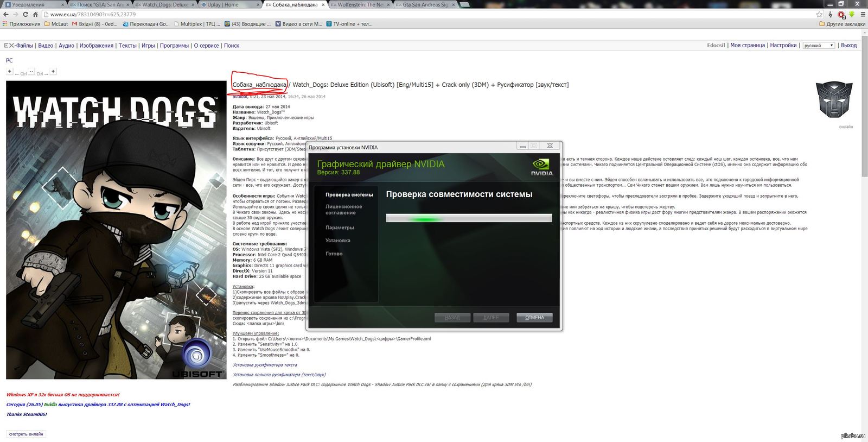Open the Приложения apps shortcut
868x442 pixels.
(x=21, y=24)
